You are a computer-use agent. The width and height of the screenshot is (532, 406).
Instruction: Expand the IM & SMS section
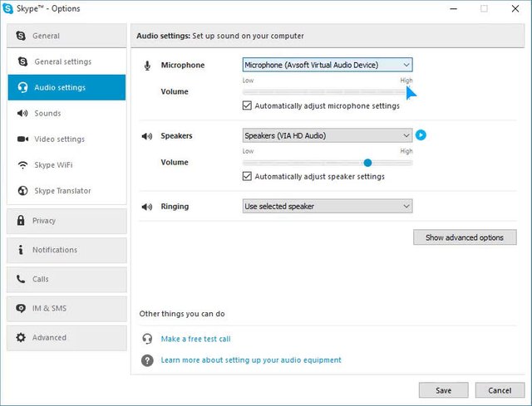(66, 308)
